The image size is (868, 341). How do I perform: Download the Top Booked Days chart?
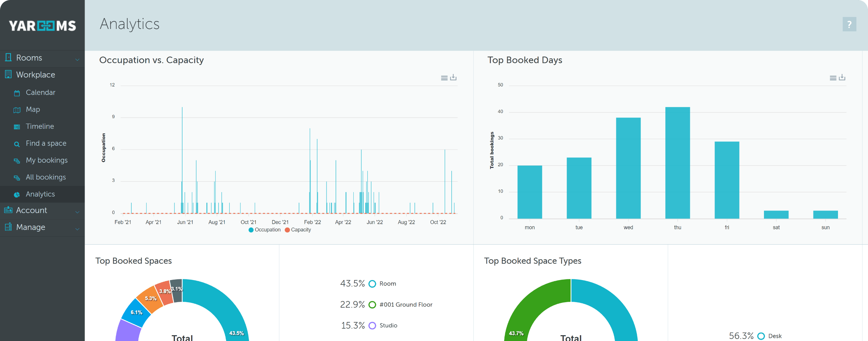pyautogui.click(x=842, y=77)
